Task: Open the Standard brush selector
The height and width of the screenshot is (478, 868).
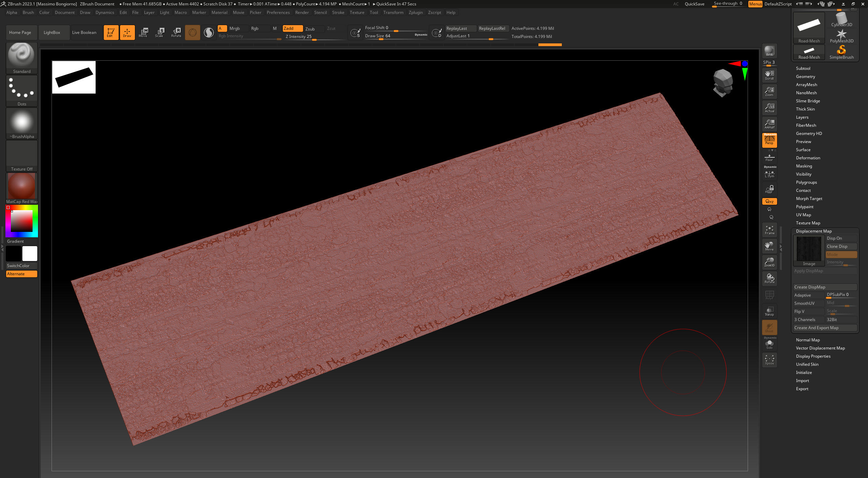Action: [x=22, y=58]
